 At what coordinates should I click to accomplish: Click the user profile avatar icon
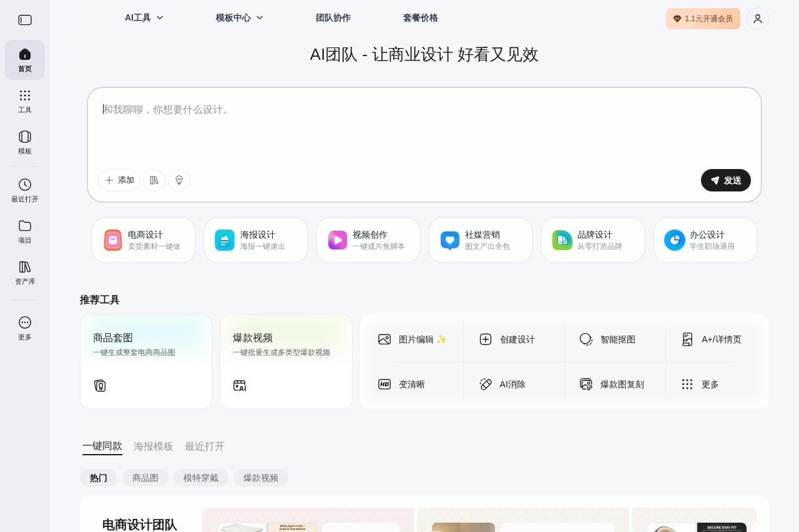[758, 19]
